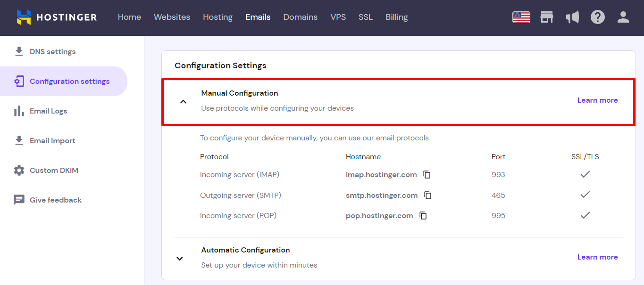Click the Hostinger logo
The height and width of the screenshot is (285, 644).
(56, 17)
